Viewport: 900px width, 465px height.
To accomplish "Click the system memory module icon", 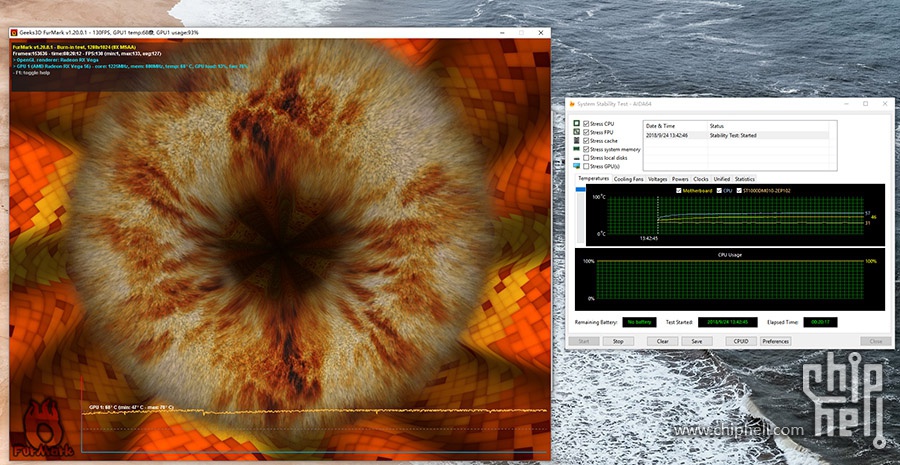I will point(576,149).
